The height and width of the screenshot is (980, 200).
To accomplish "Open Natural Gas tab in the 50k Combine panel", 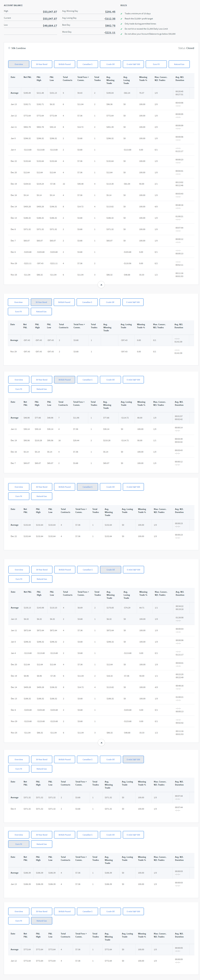I will pos(179,64).
